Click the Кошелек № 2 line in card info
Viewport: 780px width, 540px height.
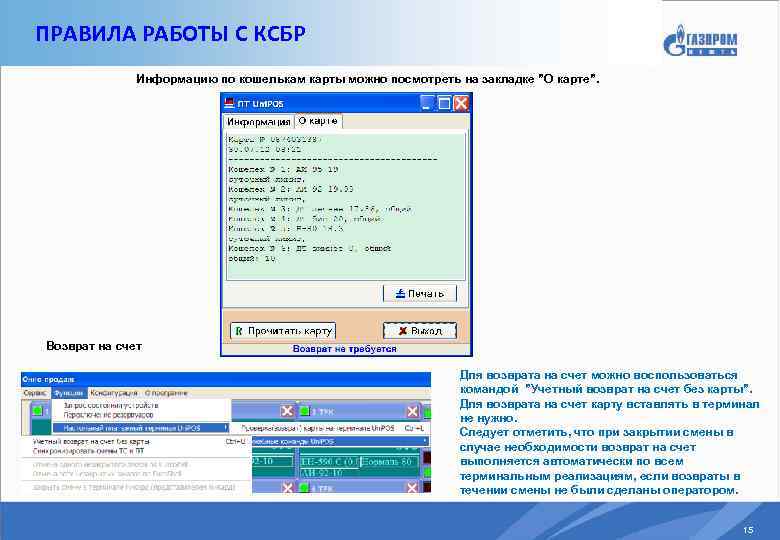tap(291, 189)
